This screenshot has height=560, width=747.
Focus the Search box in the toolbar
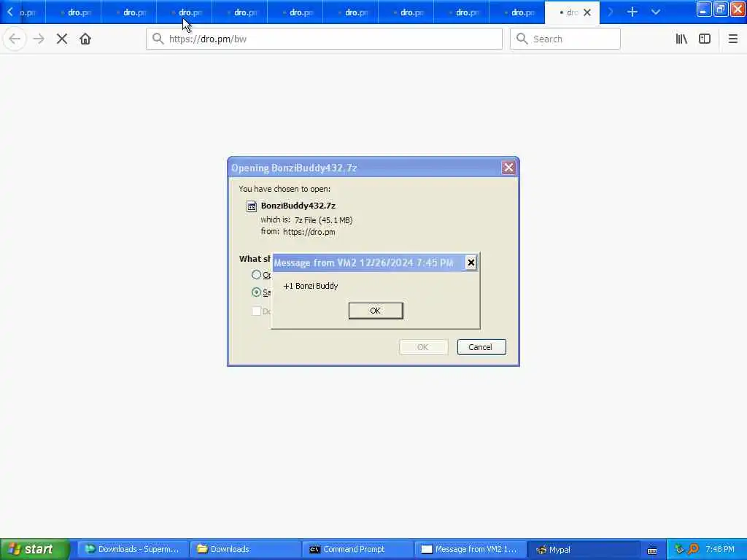coord(565,39)
